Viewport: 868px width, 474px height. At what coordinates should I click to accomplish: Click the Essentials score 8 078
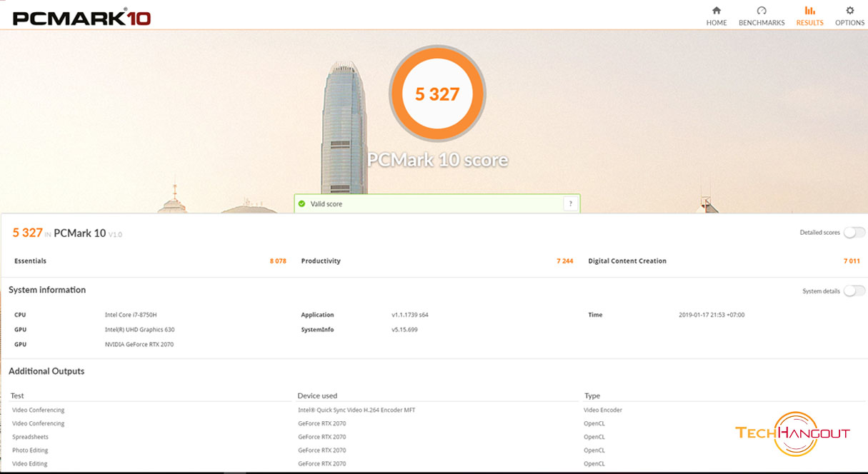click(278, 261)
